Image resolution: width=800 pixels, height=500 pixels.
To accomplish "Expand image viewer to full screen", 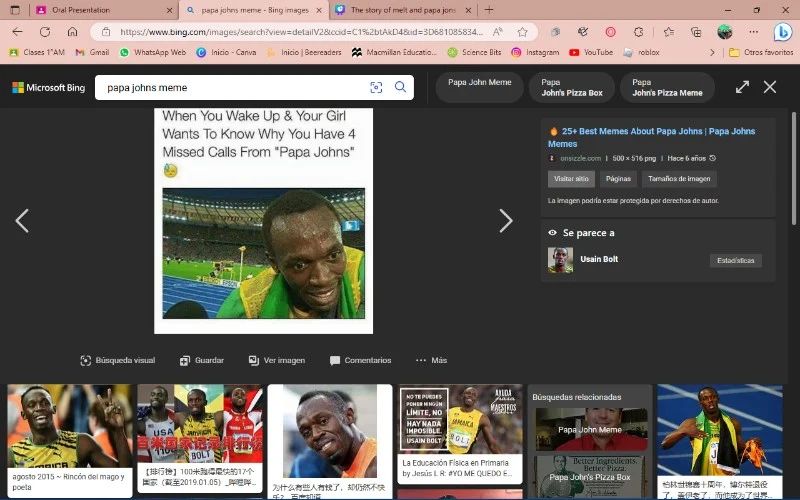I will (742, 87).
